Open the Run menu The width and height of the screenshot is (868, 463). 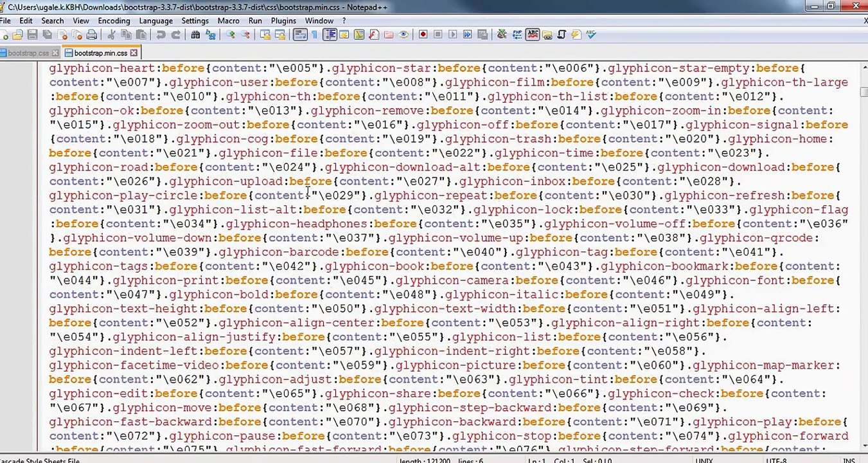(255, 21)
